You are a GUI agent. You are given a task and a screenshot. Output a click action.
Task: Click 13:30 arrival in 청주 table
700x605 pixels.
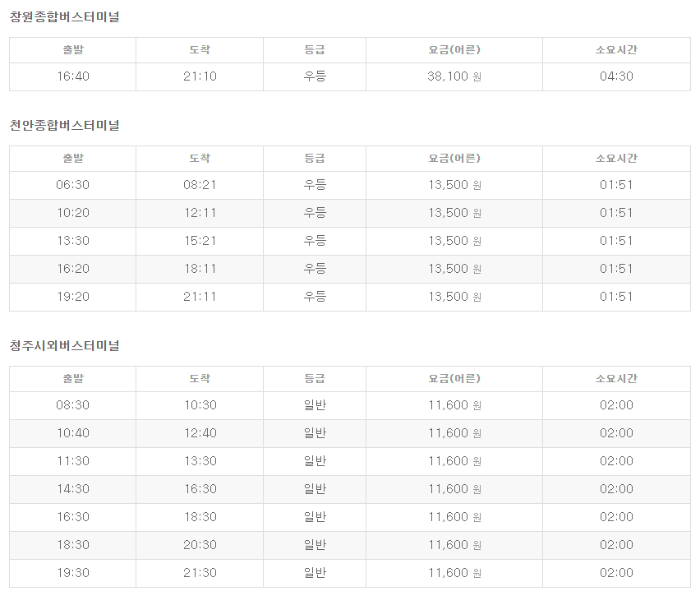[200, 461]
